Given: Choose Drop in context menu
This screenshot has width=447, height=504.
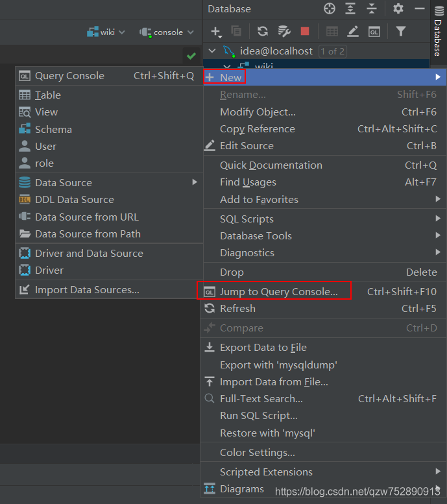Looking at the screenshot, I should (x=325, y=272).
